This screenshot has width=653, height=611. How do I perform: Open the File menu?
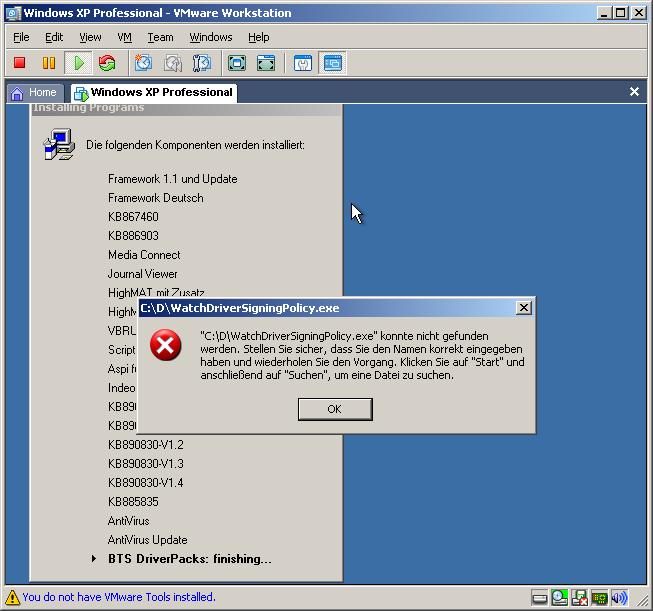click(21, 37)
